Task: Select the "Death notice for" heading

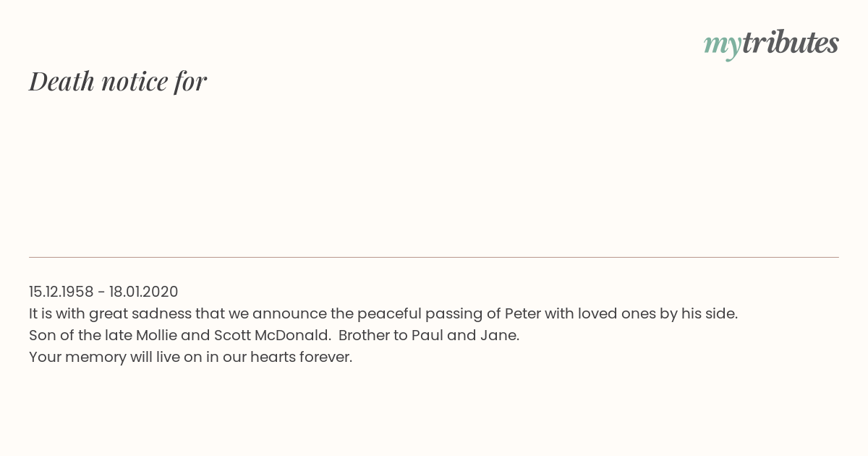Action: coord(118,81)
